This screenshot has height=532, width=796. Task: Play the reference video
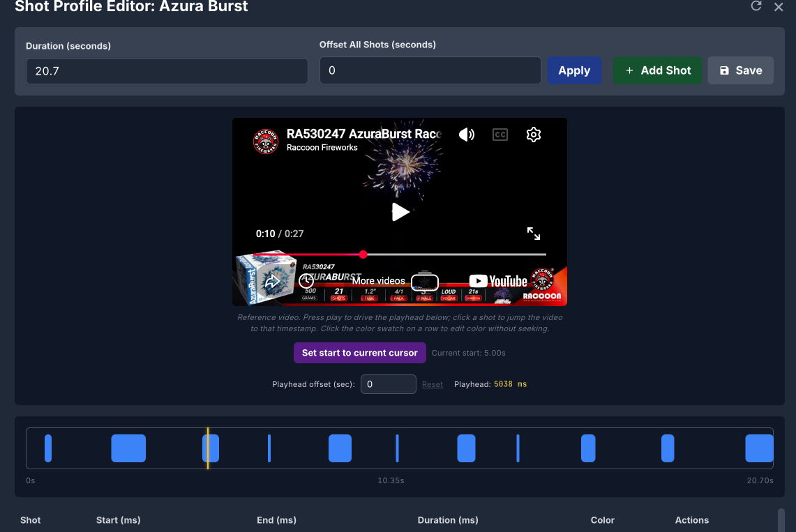click(x=400, y=212)
